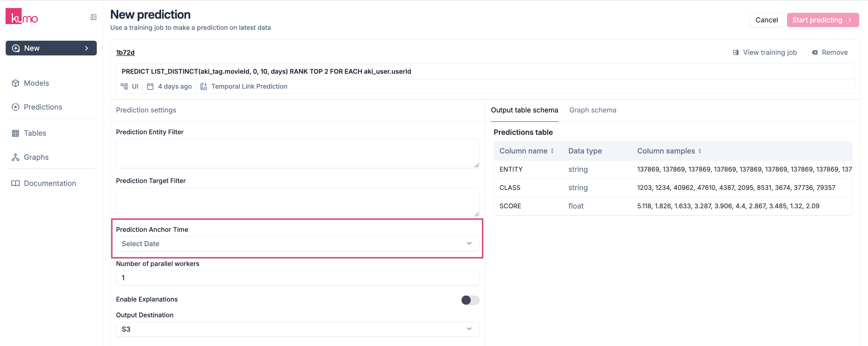Click the Predictions play icon
Image resolution: width=868 pixels, height=346 pixels.
(15, 107)
